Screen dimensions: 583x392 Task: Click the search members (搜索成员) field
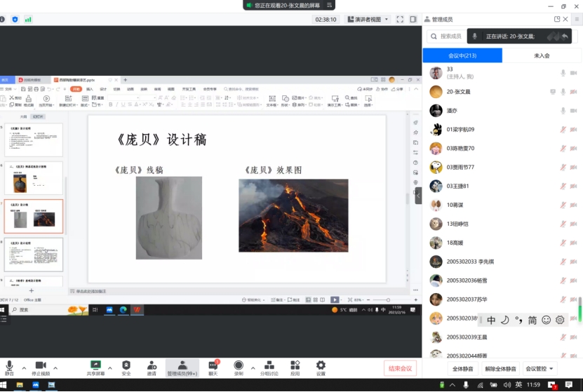(445, 36)
